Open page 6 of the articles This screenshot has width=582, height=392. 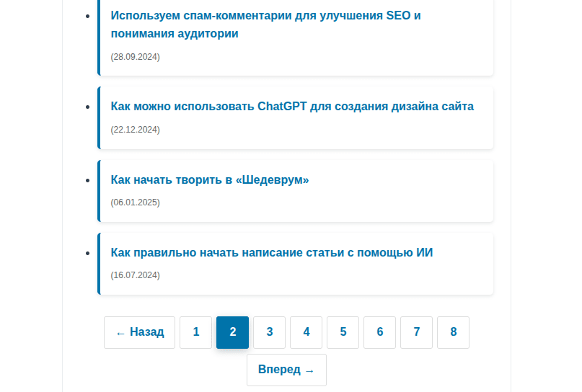coord(379,332)
